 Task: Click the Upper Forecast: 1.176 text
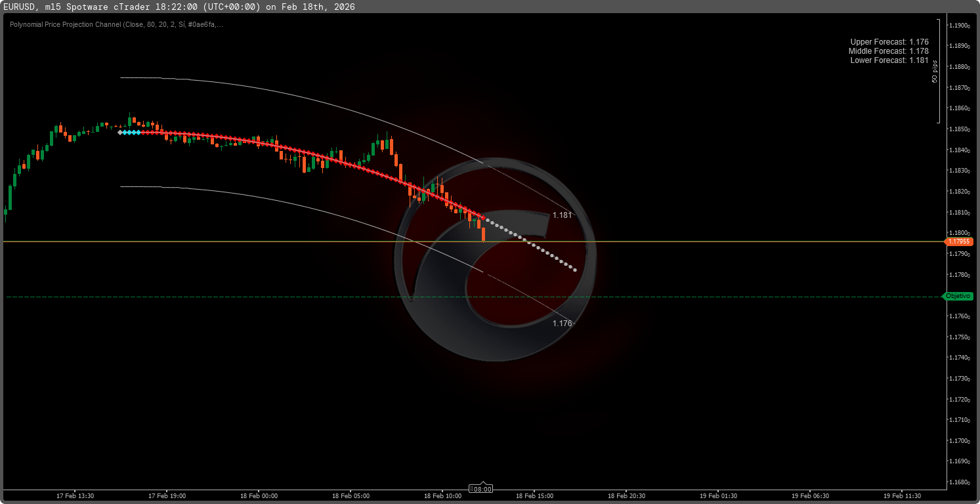(x=889, y=42)
